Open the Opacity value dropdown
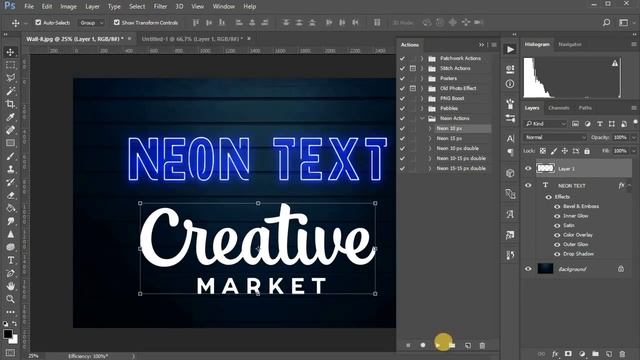The height and width of the screenshot is (360, 640). coord(634,137)
